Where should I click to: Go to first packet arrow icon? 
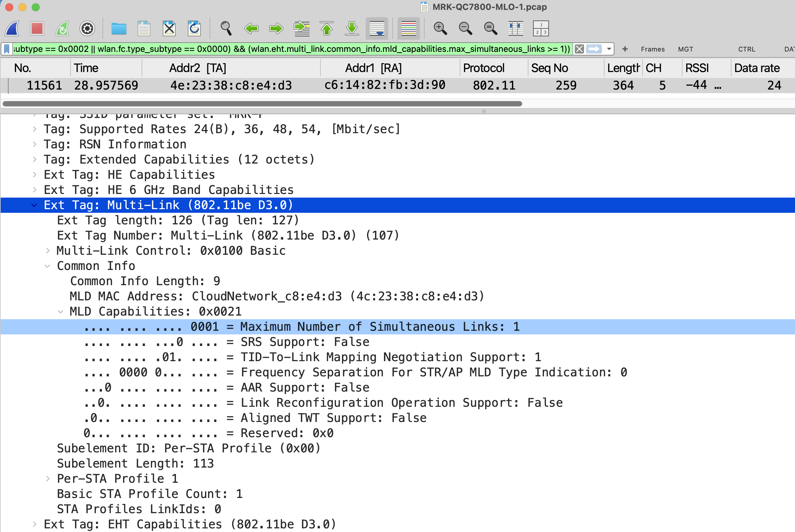[x=326, y=28]
